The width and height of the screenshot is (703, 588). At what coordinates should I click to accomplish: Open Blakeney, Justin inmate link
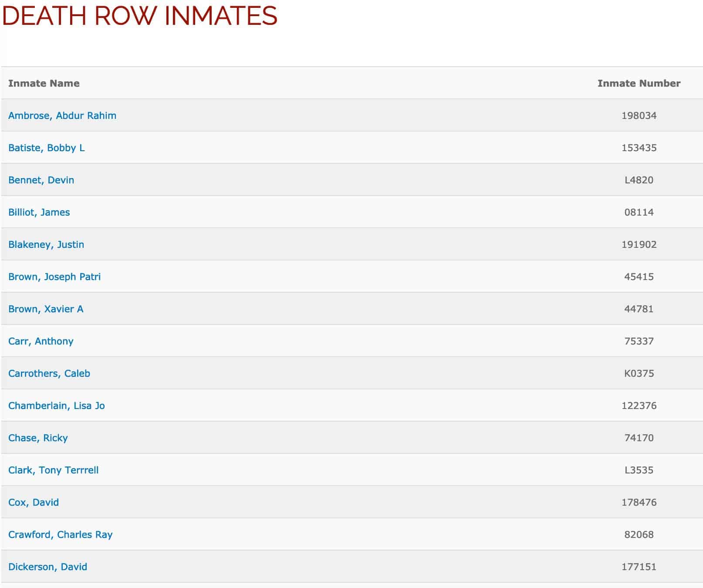[x=46, y=244]
